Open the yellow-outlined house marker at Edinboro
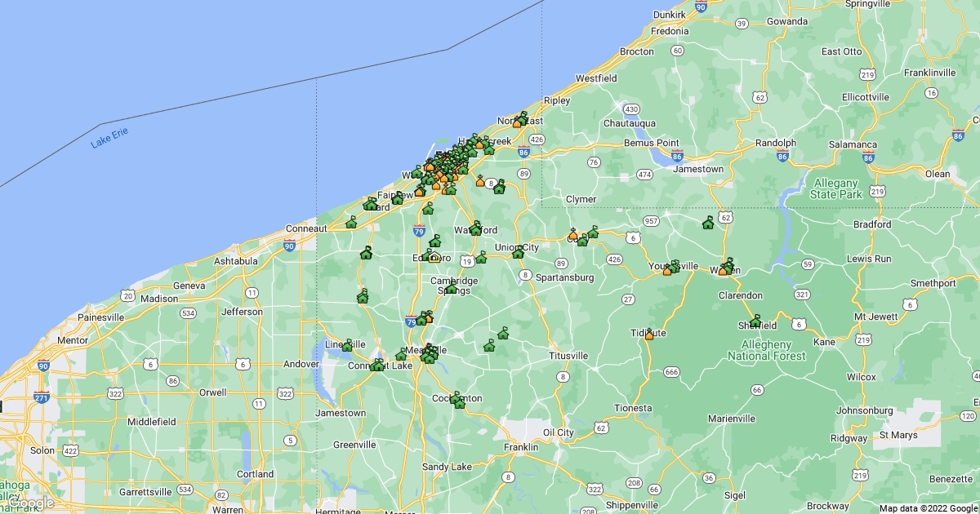This screenshot has width=980, height=514. [x=434, y=258]
